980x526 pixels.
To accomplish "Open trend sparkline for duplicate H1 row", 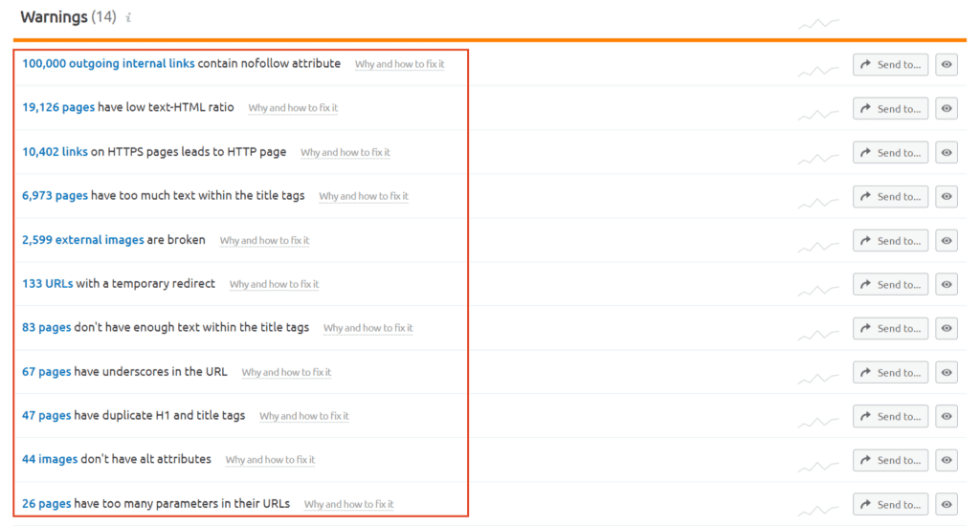I will point(818,423).
